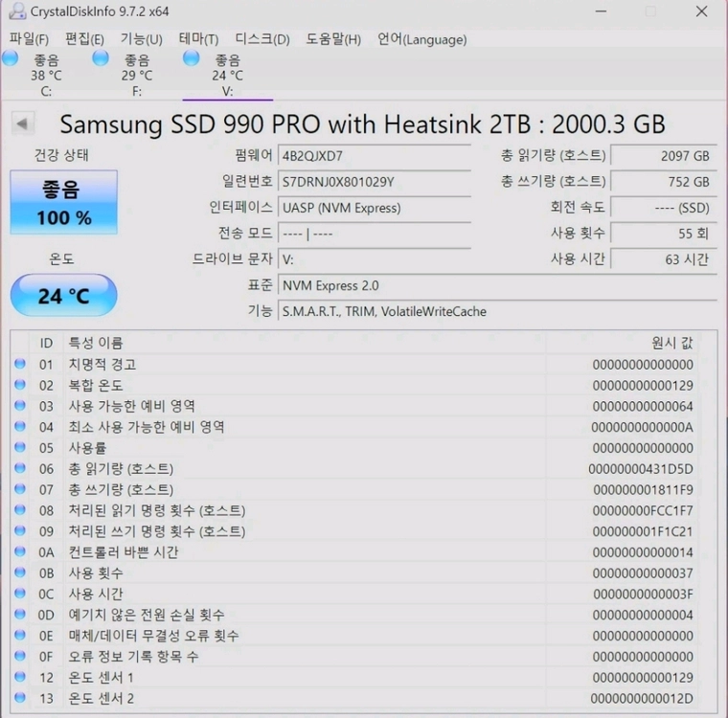This screenshot has height=718, width=728.
Task: Select the V: drive tab at 24 °C
Action: click(x=228, y=75)
